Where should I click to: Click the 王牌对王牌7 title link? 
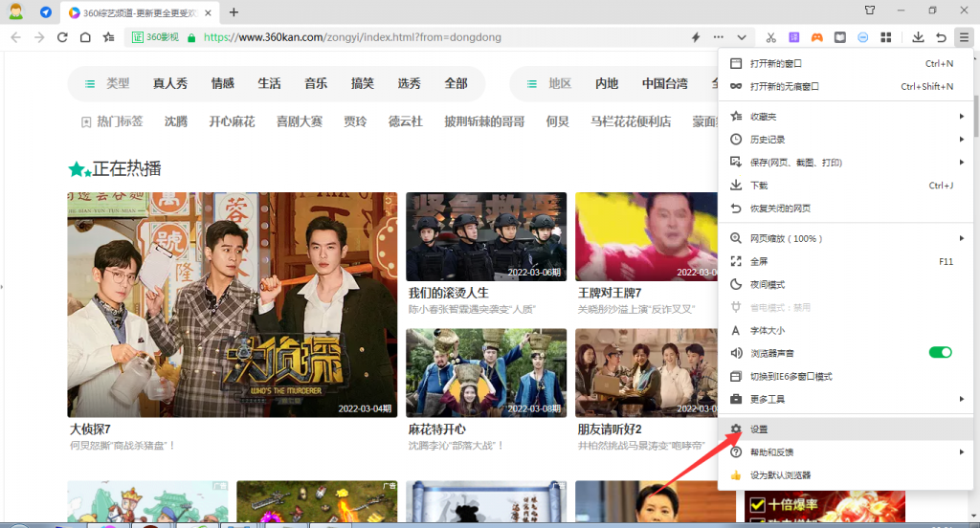610,293
